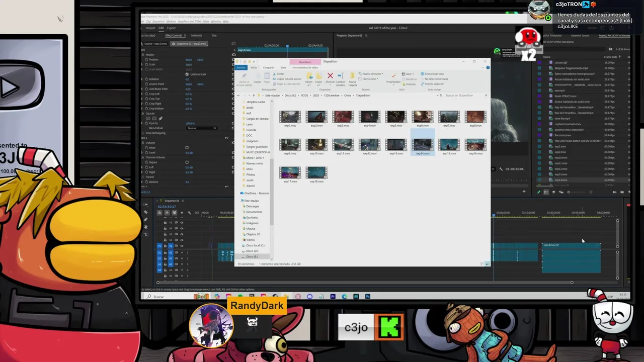Click Historial in the Abrir group

(409, 84)
